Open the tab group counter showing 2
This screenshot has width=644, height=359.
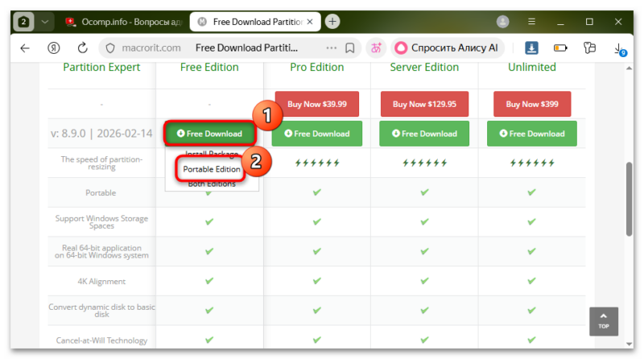(x=23, y=22)
